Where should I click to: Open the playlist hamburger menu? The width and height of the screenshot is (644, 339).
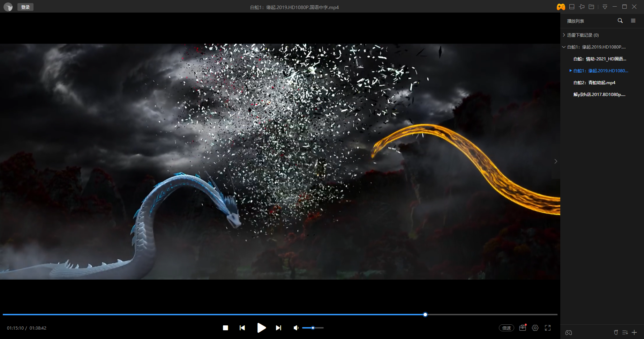coord(633,21)
